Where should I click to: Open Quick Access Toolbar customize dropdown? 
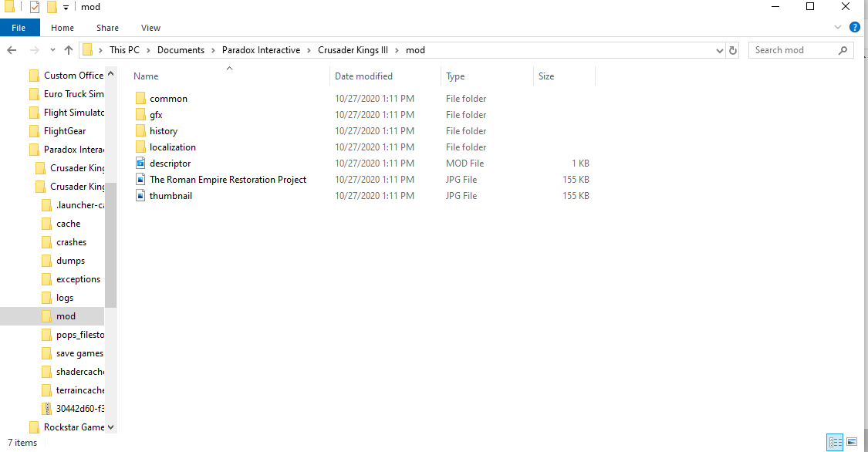[x=66, y=8]
